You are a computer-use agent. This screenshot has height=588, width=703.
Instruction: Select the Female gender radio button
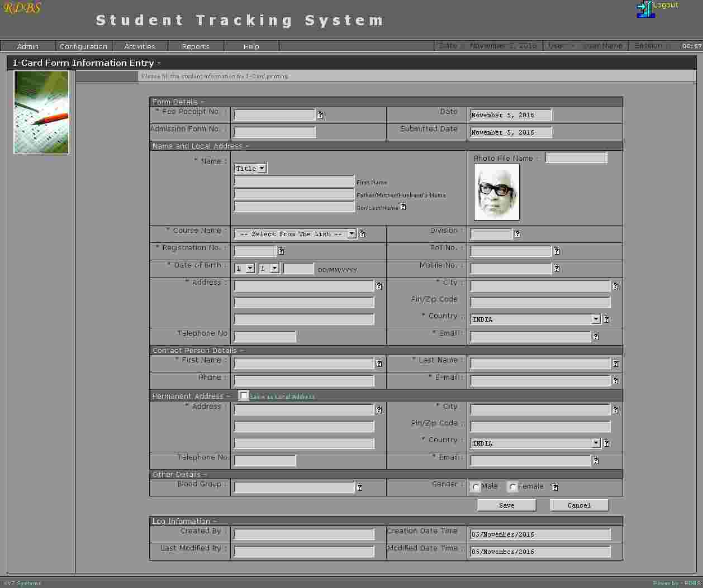512,487
